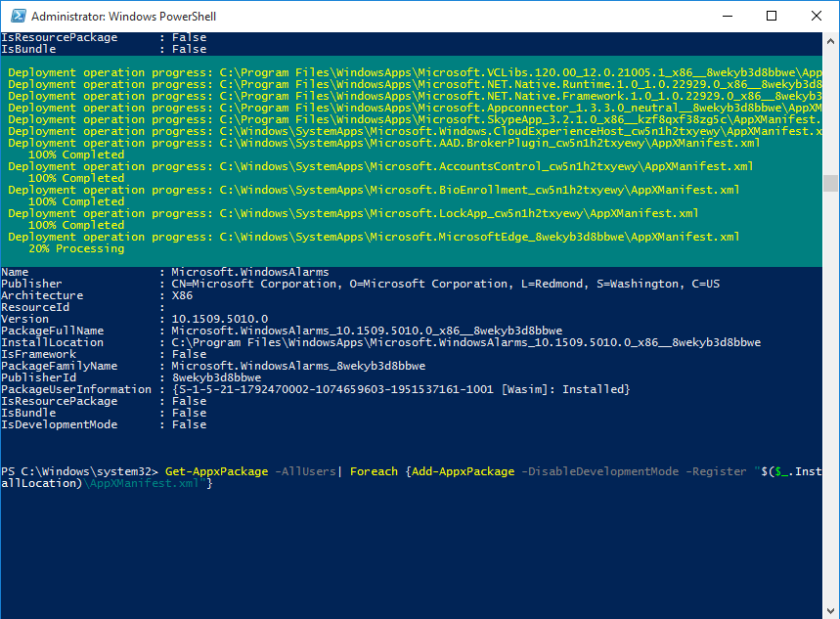Click the IsFramework 'False' value
The image size is (840, 619).
coord(189,355)
